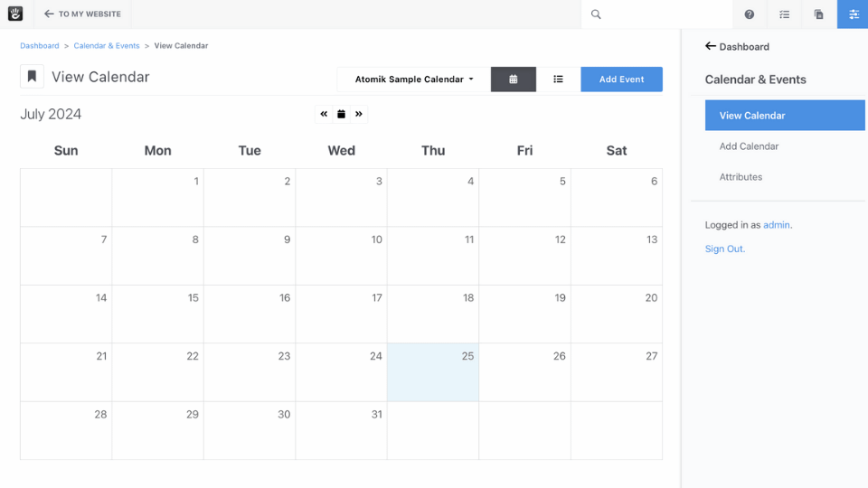
Task: Switch to list view
Action: 558,80
